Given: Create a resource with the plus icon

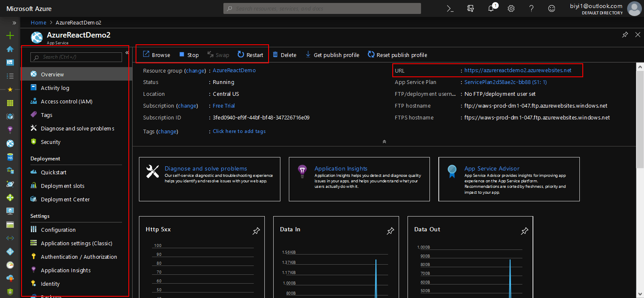Looking at the screenshot, I should coord(10,35).
